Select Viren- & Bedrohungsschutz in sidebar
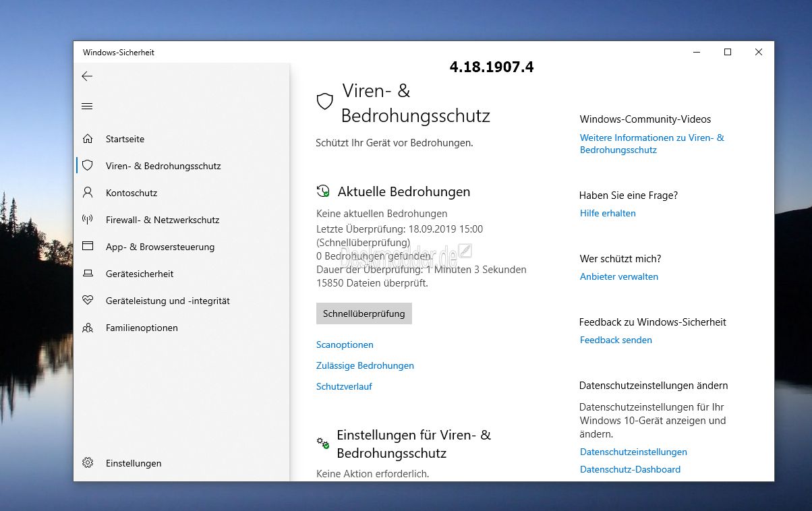812x511 pixels. [163, 166]
